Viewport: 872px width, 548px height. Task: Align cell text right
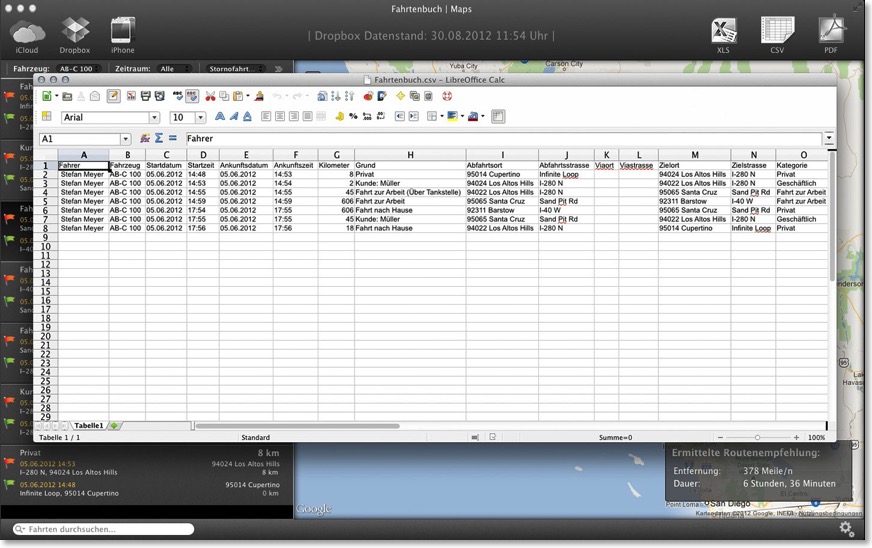[294, 116]
